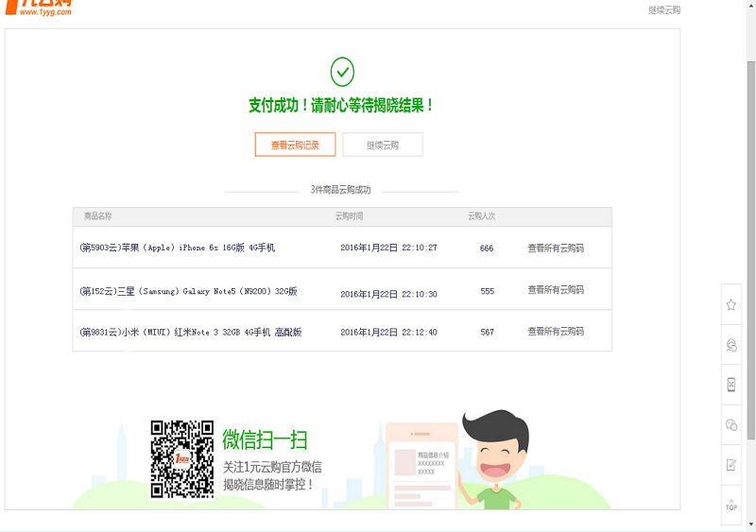756x532 pixels.
Task: Select the count 555 cell
Action: point(487,291)
